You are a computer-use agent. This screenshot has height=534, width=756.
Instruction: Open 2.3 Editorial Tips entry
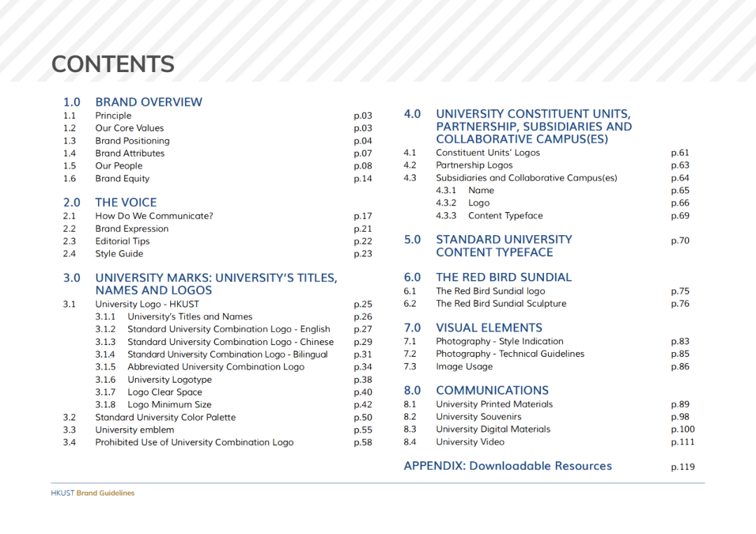[x=122, y=241]
